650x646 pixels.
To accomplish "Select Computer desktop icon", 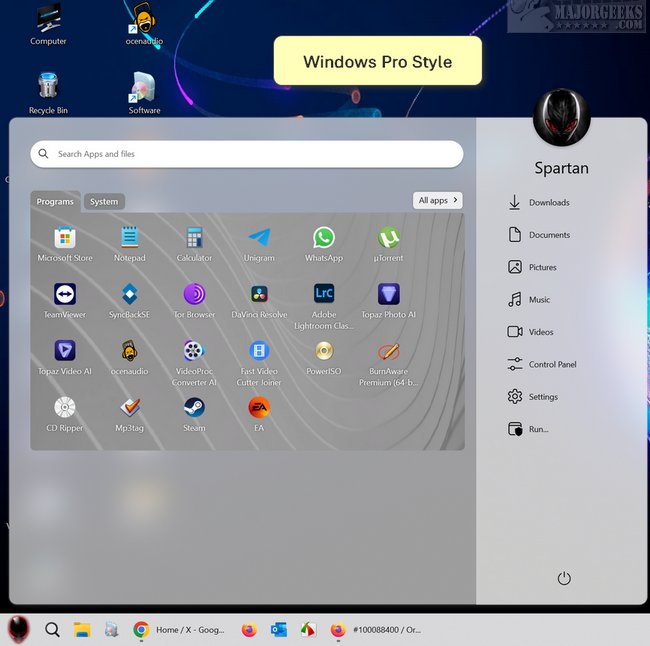I will pyautogui.click(x=48, y=24).
